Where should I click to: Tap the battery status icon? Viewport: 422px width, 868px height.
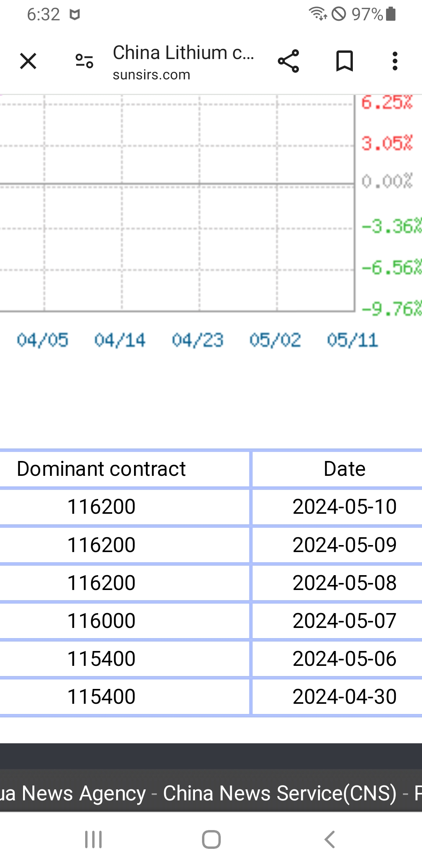pos(391,14)
